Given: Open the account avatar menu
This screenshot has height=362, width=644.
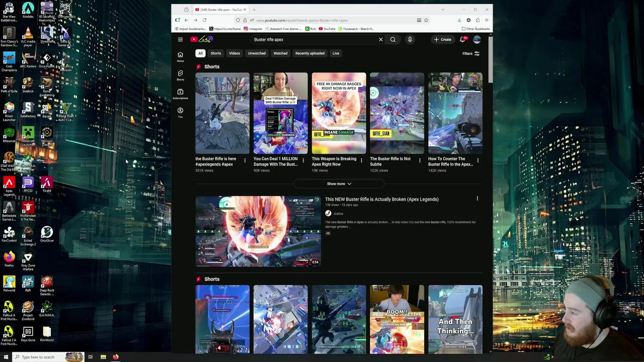Looking at the screenshot, I should pyautogui.click(x=476, y=39).
